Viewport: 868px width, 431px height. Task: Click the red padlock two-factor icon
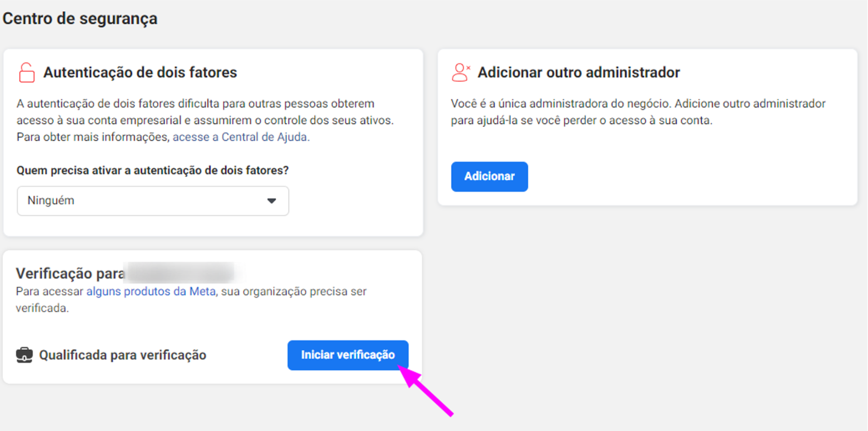(27, 73)
